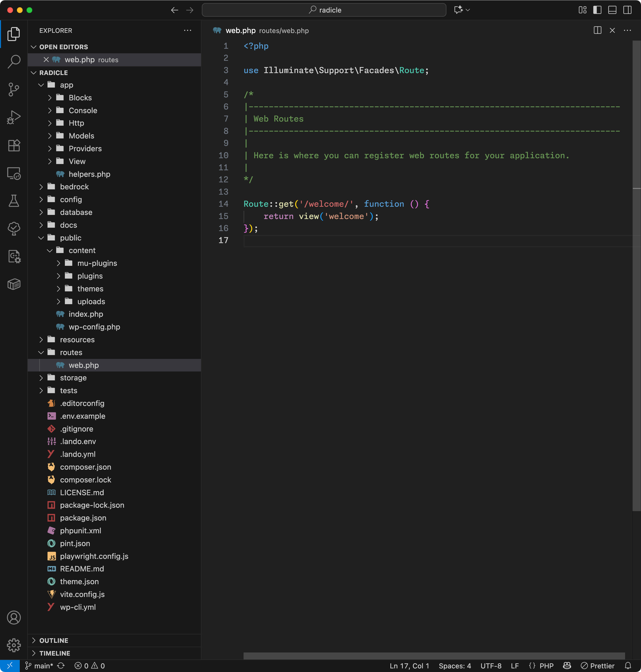
Task: Toggle the primary side bar
Action: pyautogui.click(x=597, y=10)
